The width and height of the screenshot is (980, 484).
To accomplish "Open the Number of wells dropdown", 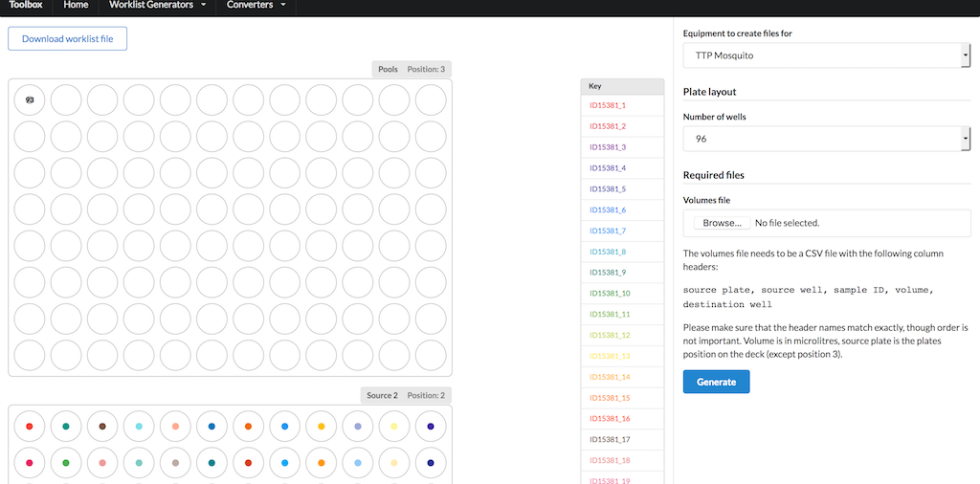I will pos(826,139).
